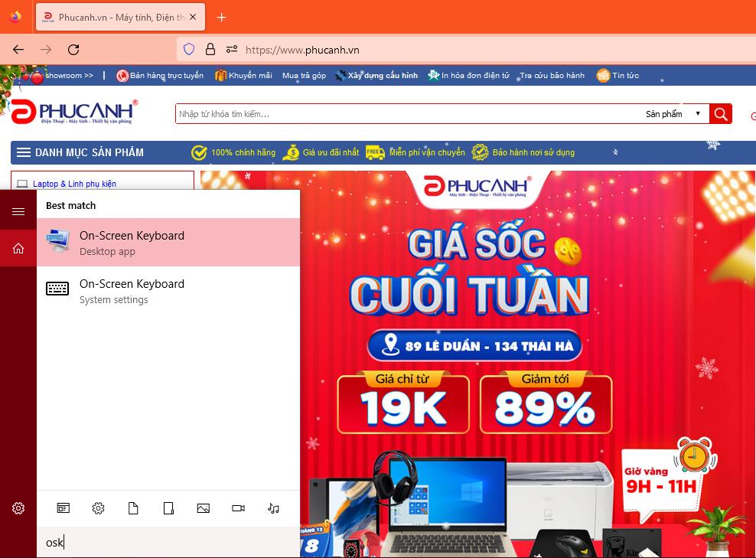Filter search results by Folders icon
Screen dimensions: 756x558
pos(168,507)
